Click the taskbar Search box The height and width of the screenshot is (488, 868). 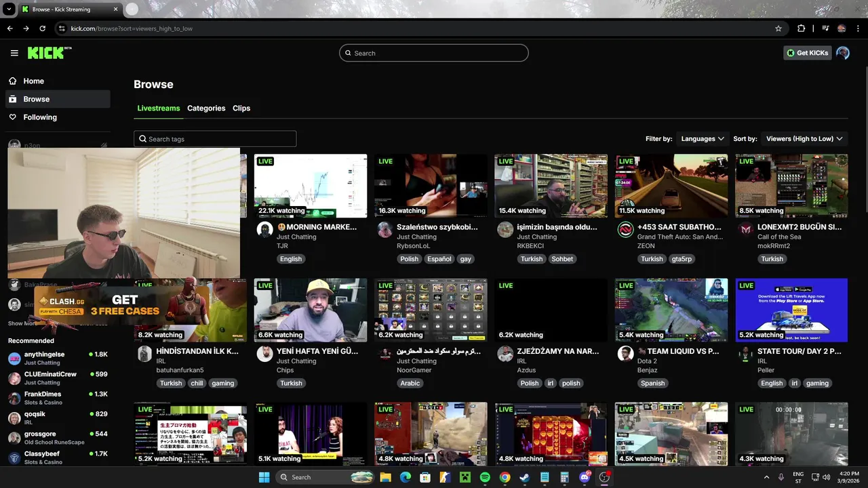(x=325, y=477)
